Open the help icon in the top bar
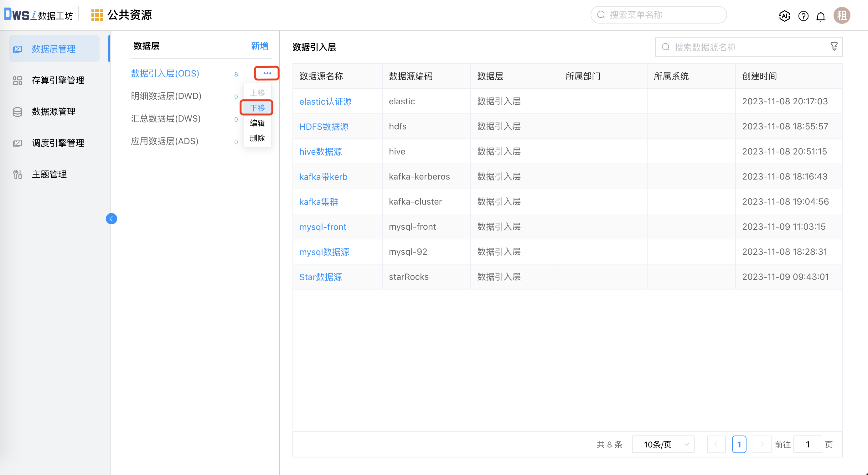 [803, 15]
